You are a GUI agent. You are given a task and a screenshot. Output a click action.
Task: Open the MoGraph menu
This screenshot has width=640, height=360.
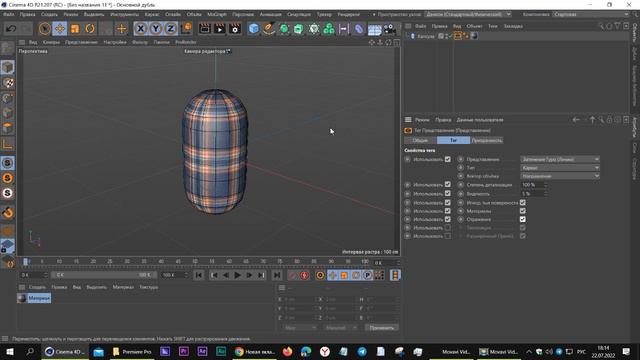pyautogui.click(x=217, y=14)
